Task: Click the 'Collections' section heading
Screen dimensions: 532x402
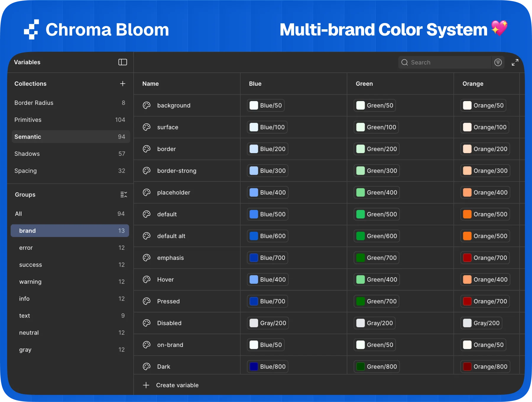Action: [30, 84]
